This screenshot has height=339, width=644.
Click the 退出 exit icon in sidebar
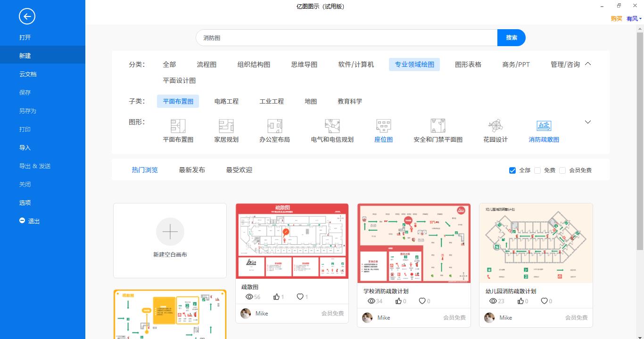pyautogui.click(x=22, y=220)
